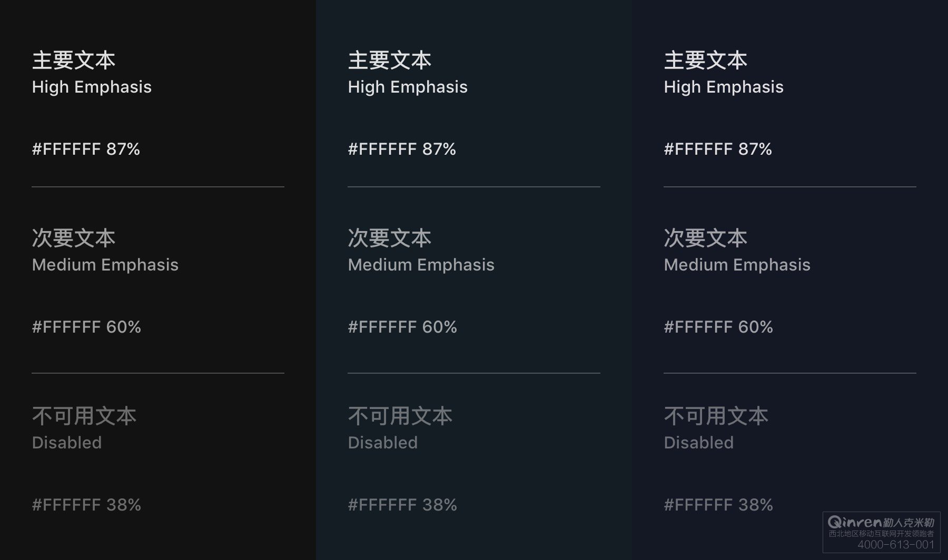Click Medium Emphasis label in the middle column

(421, 265)
